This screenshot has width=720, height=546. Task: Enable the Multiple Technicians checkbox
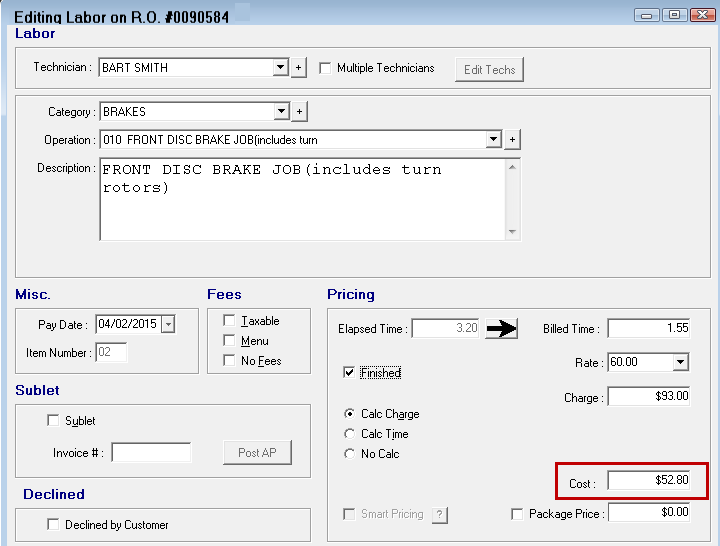click(x=325, y=68)
